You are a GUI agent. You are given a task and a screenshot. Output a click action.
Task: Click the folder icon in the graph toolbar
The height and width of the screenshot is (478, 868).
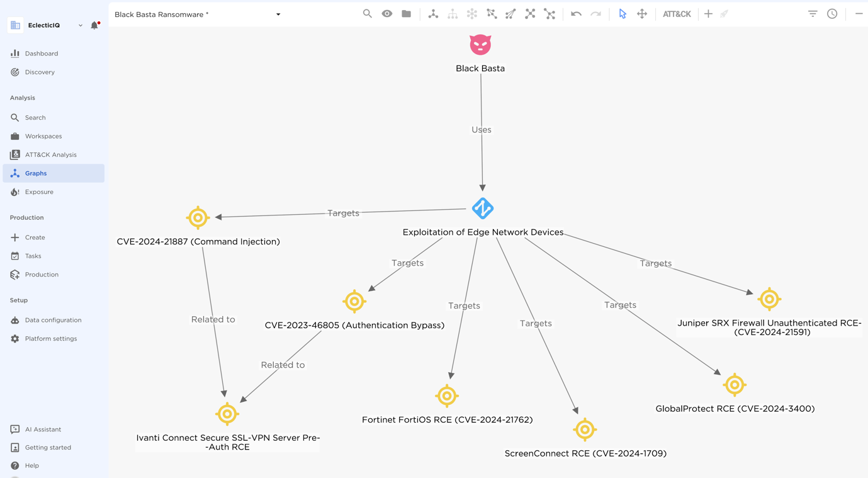point(406,13)
